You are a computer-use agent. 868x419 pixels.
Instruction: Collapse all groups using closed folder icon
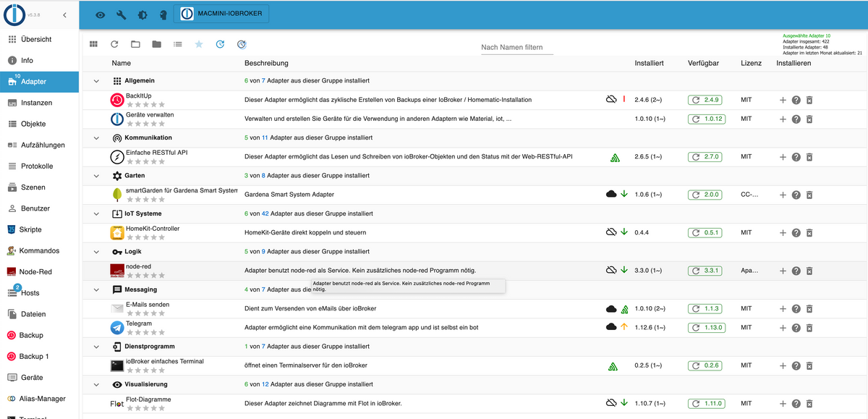(x=156, y=44)
